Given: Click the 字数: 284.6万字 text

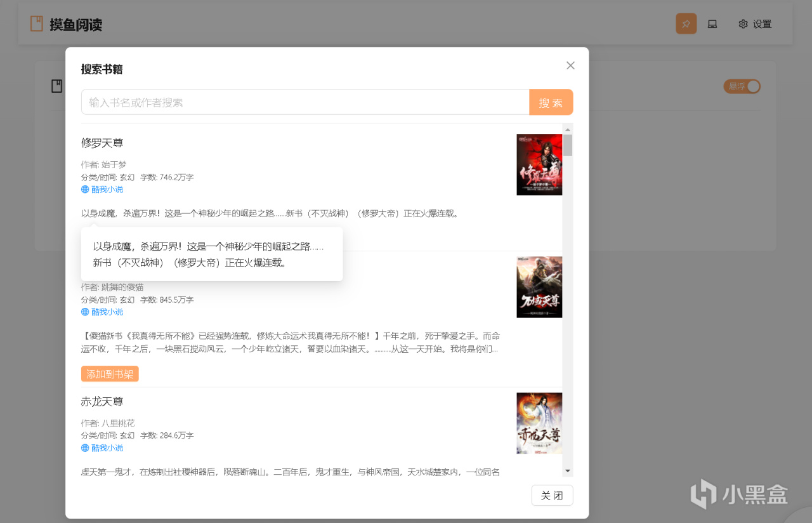Looking at the screenshot, I should (167, 435).
